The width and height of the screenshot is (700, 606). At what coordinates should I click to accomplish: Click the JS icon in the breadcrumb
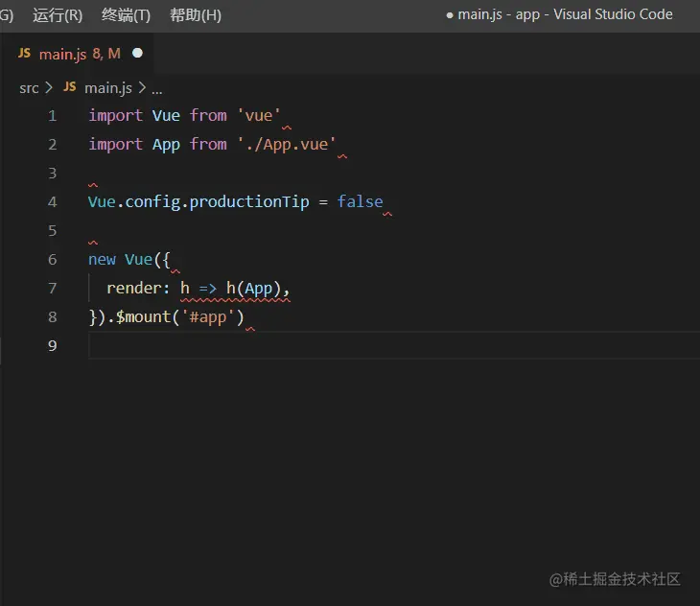tap(70, 86)
